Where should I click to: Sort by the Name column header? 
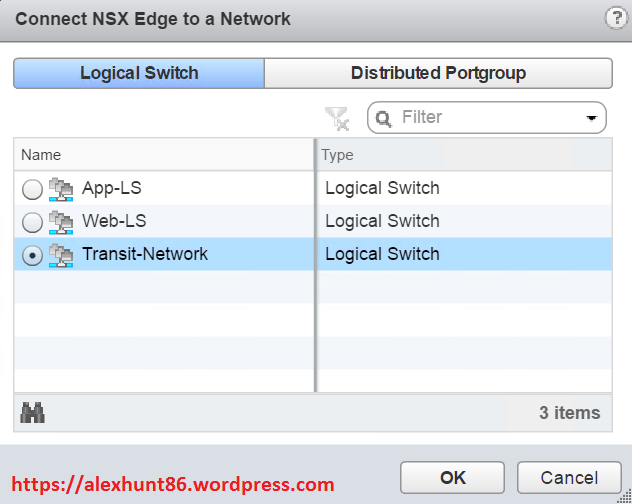click(164, 155)
